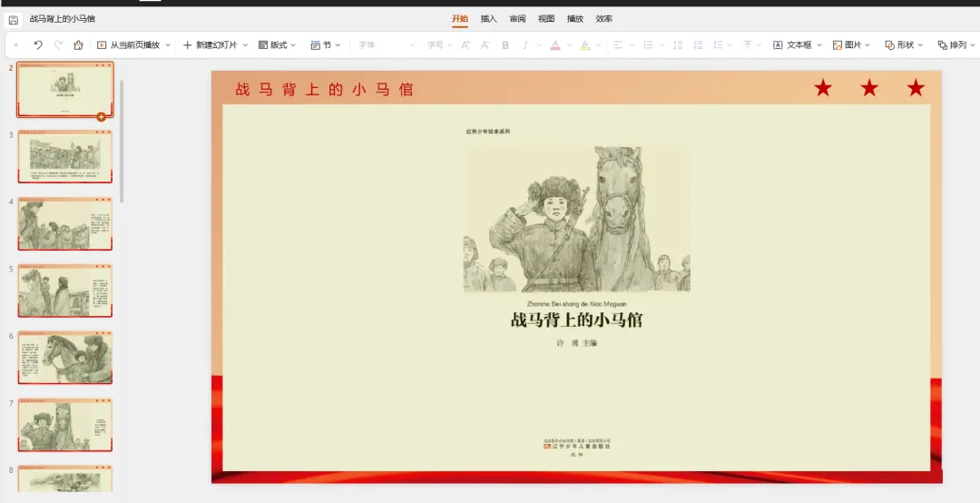Select slide 3 thumbnail
The image size is (980, 503).
pyautogui.click(x=65, y=156)
